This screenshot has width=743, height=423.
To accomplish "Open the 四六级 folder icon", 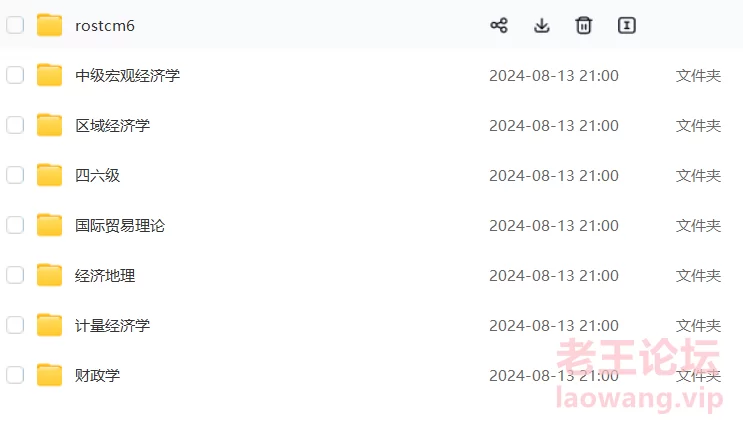I will click(49, 175).
